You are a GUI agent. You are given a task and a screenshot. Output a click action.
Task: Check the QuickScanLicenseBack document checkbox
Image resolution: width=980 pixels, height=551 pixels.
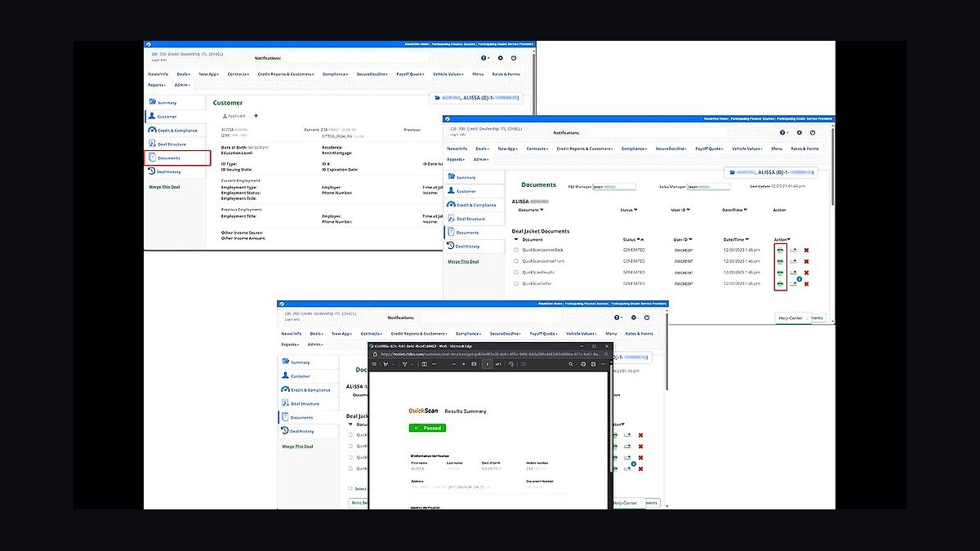coord(516,250)
